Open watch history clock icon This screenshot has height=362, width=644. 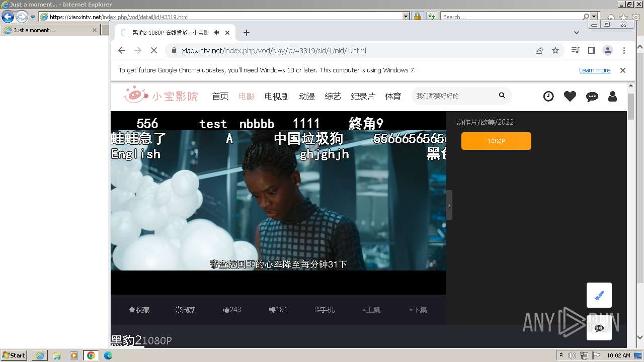[x=548, y=96]
